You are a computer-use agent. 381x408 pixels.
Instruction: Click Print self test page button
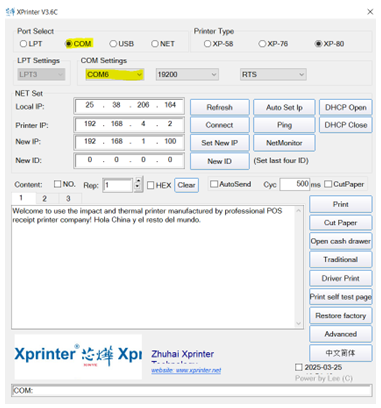click(x=341, y=297)
